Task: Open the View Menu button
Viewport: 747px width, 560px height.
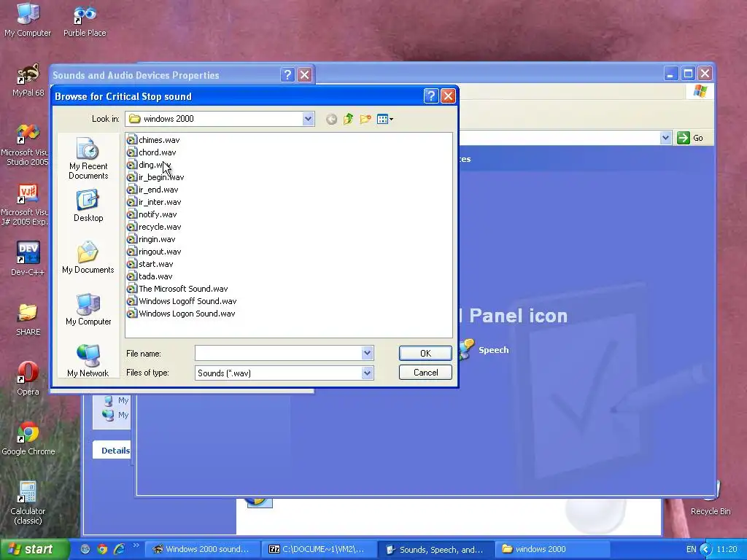Action: click(385, 119)
